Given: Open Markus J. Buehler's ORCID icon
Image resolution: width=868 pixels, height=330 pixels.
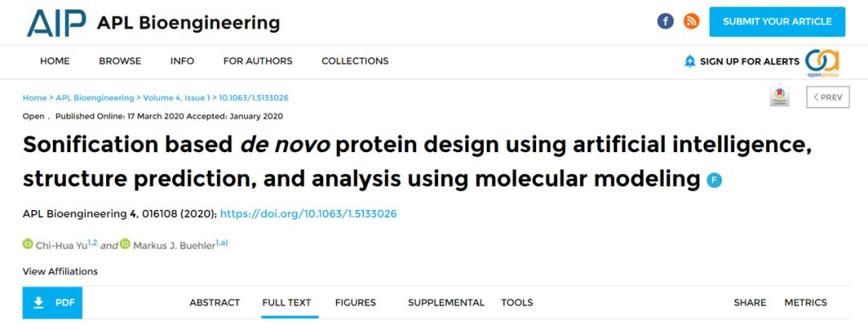Looking at the screenshot, I should click(x=125, y=244).
